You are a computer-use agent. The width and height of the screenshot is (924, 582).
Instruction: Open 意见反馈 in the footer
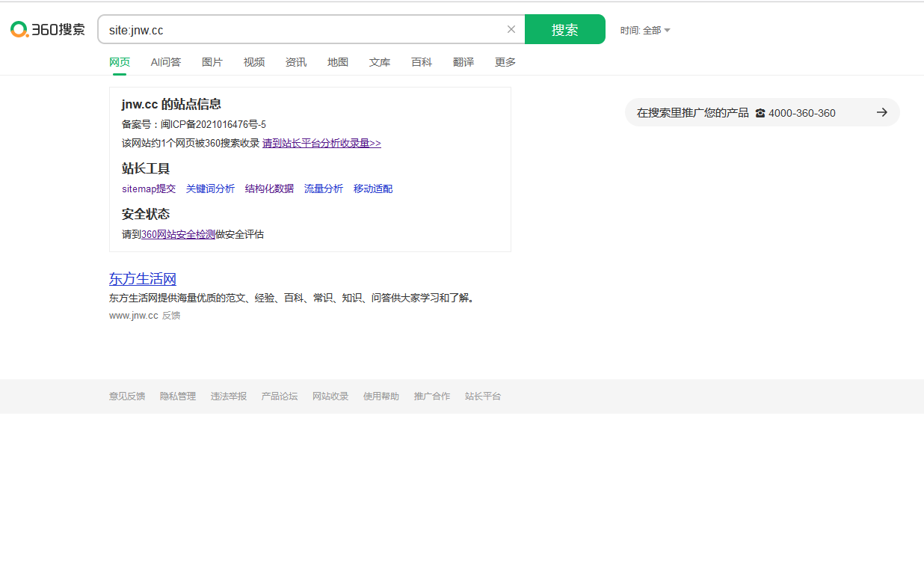tap(127, 396)
